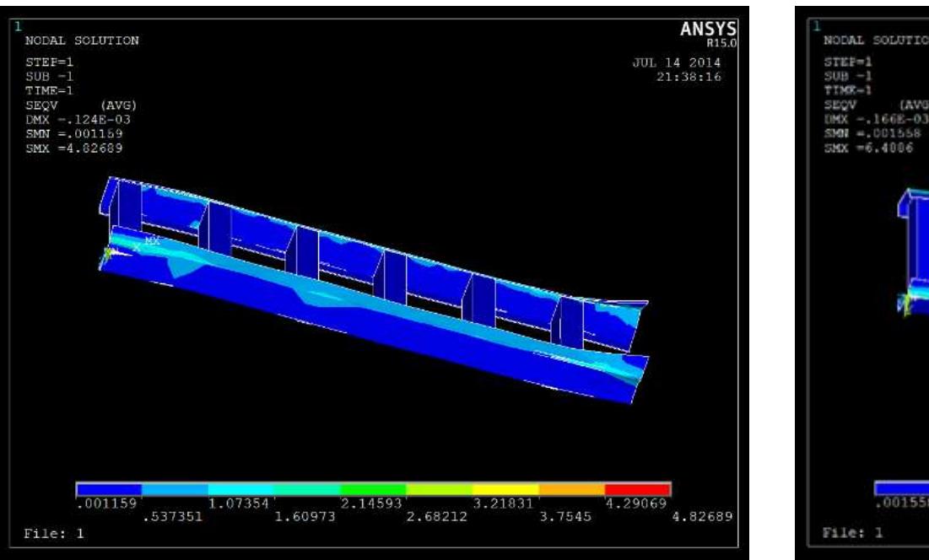Pick the yellow band in the color legend

pos(505,488)
